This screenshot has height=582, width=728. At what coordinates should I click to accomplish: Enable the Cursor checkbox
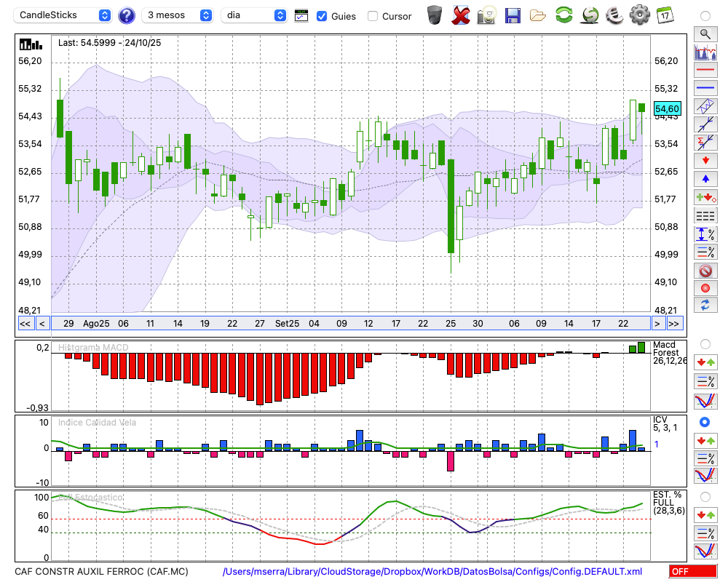373,16
